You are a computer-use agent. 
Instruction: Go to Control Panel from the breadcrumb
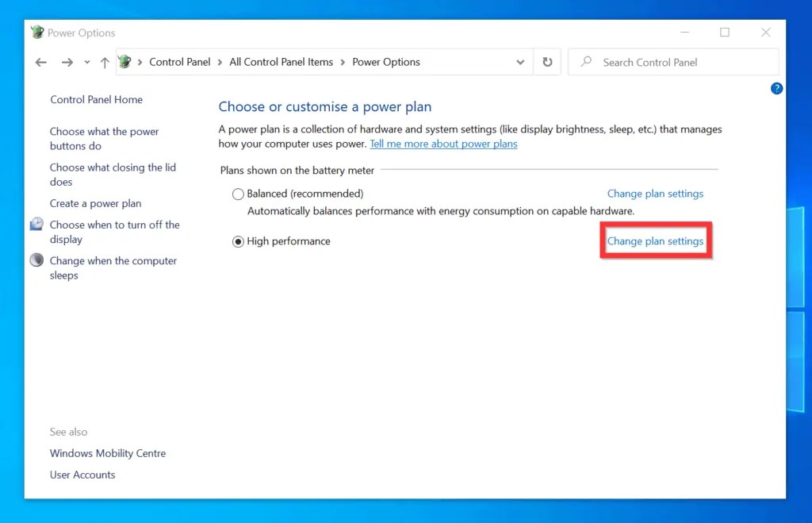(179, 62)
